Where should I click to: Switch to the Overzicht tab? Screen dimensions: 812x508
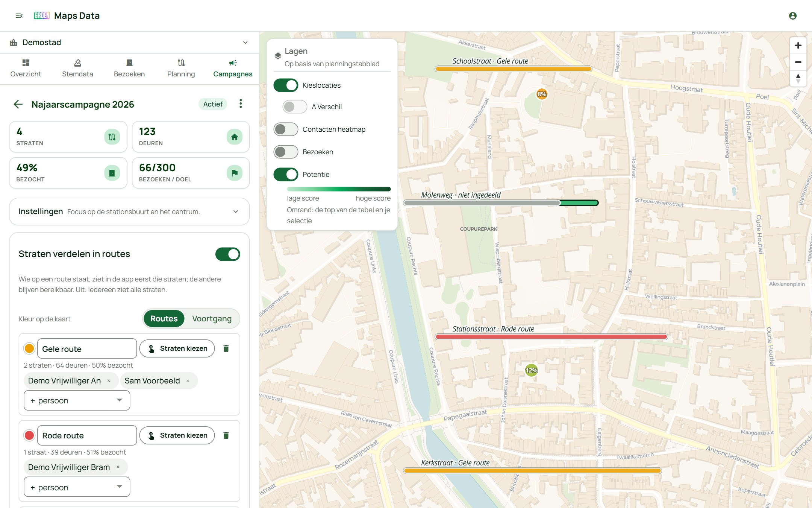click(x=26, y=68)
